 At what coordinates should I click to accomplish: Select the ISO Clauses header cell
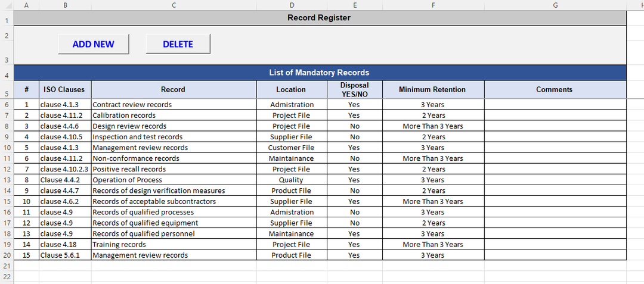coord(64,90)
